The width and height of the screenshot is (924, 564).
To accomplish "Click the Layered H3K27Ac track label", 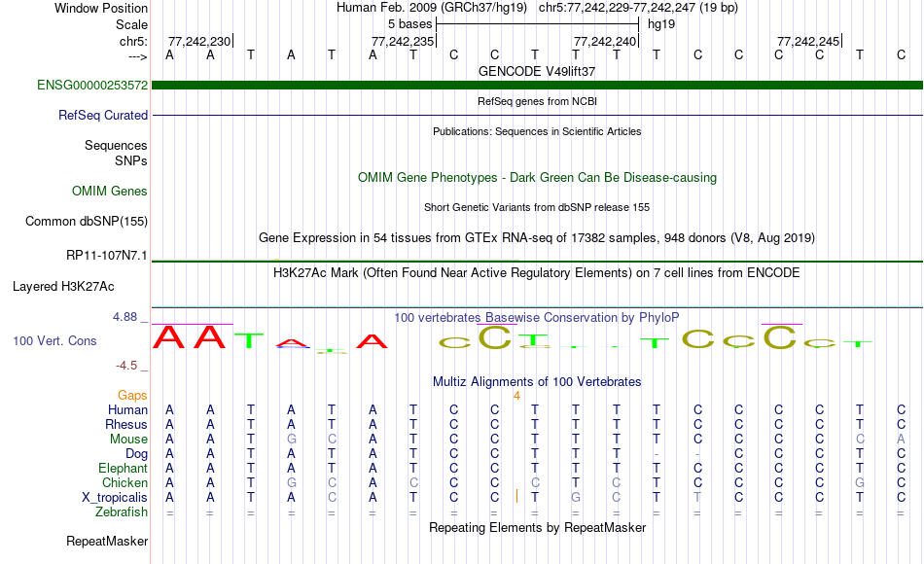I will pyautogui.click(x=63, y=287).
